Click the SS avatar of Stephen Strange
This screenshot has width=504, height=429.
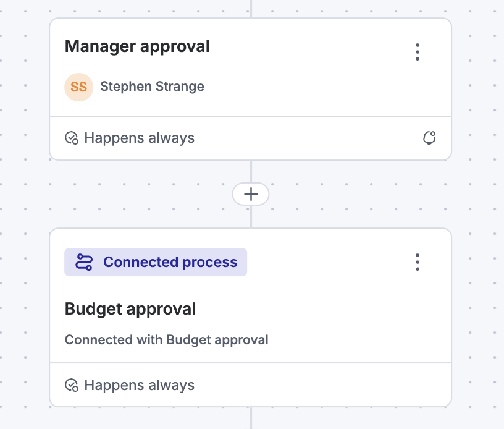click(x=78, y=87)
